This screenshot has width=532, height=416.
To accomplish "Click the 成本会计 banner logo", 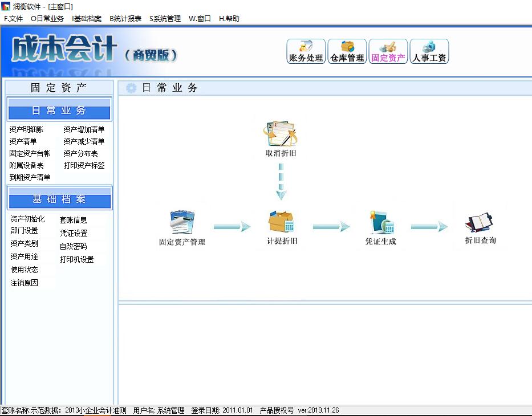I will 64,49.
